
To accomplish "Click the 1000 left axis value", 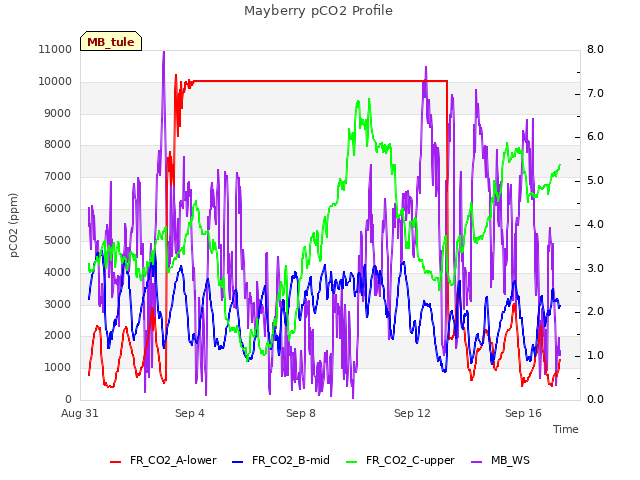I will point(58,368).
